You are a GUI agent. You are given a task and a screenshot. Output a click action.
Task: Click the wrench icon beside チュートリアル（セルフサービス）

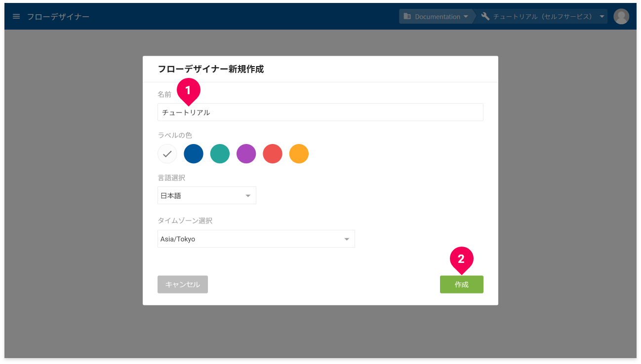[485, 16]
